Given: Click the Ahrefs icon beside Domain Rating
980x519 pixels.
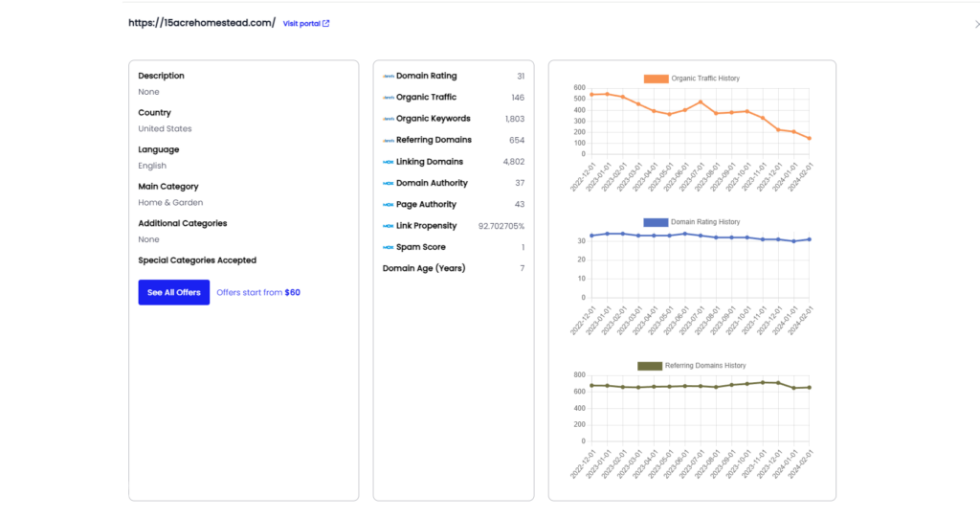Looking at the screenshot, I should point(389,77).
